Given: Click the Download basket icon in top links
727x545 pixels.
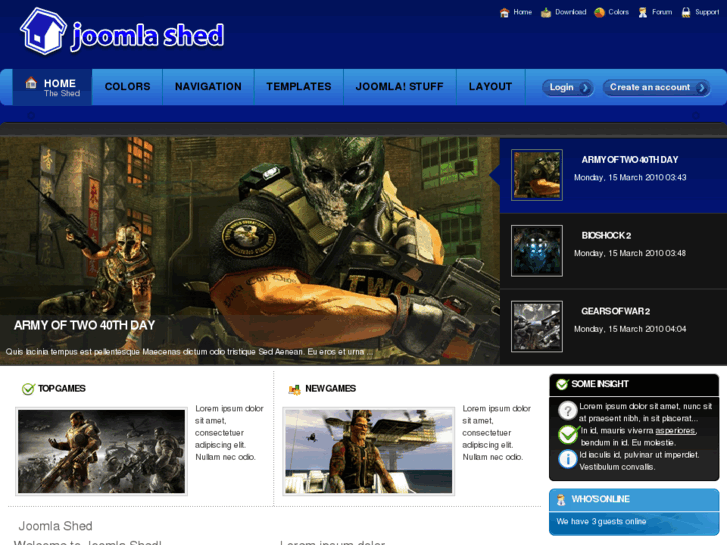Looking at the screenshot, I should (546, 13).
